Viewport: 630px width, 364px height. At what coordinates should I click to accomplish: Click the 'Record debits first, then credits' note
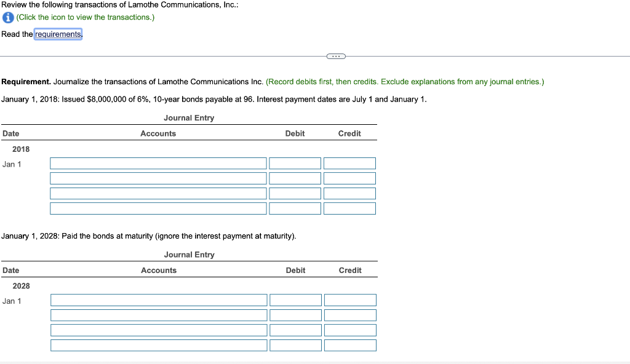coord(405,82)
